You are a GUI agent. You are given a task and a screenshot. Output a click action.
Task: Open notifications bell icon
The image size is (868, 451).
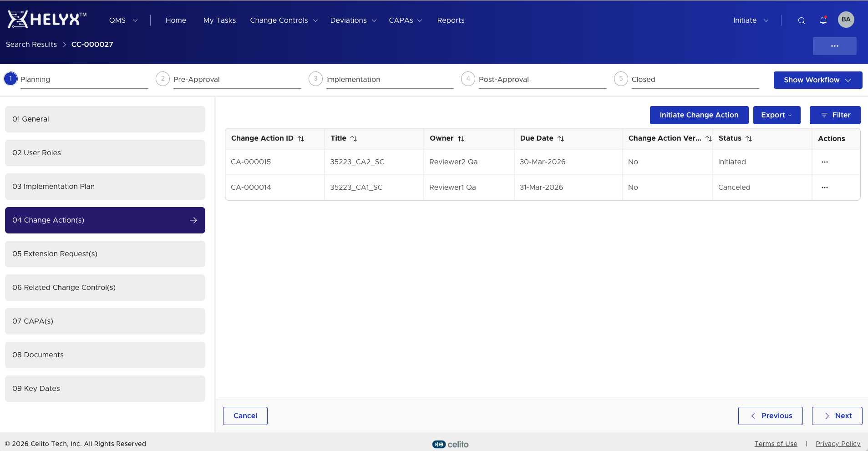[x=823, y=20]
